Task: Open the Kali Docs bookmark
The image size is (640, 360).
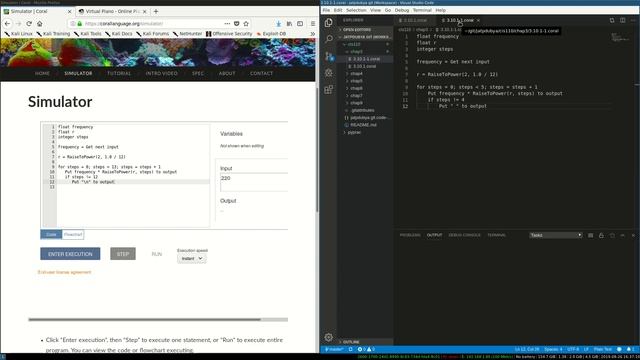Action: click(x=119, y=34)
